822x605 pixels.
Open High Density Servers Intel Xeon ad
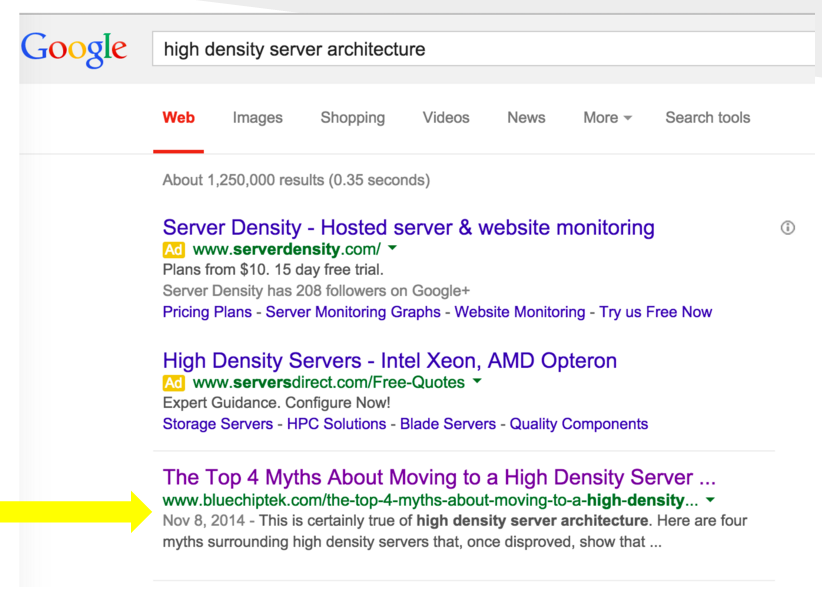390,361
